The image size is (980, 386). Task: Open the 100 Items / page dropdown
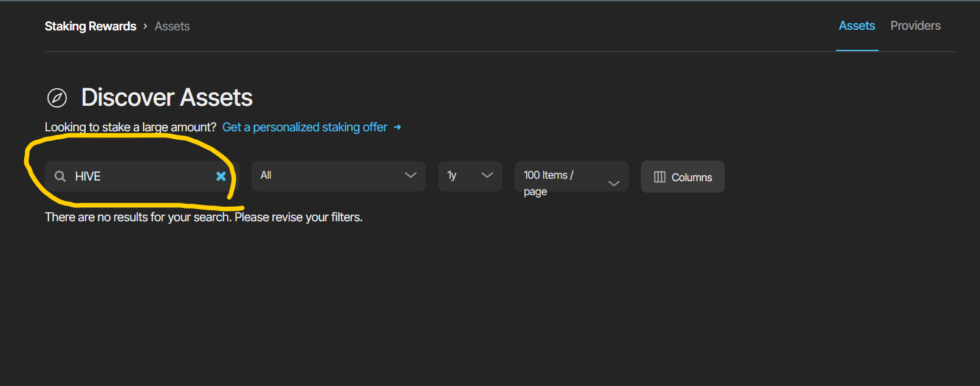pyautogui.click(x=572, y=176)
